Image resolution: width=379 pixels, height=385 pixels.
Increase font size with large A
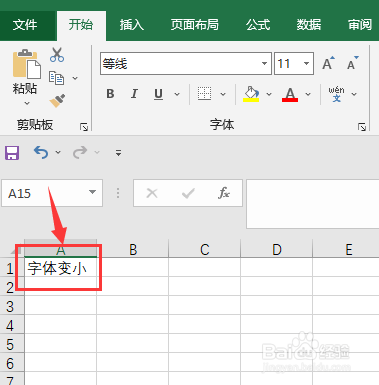[x=328, y=63]
